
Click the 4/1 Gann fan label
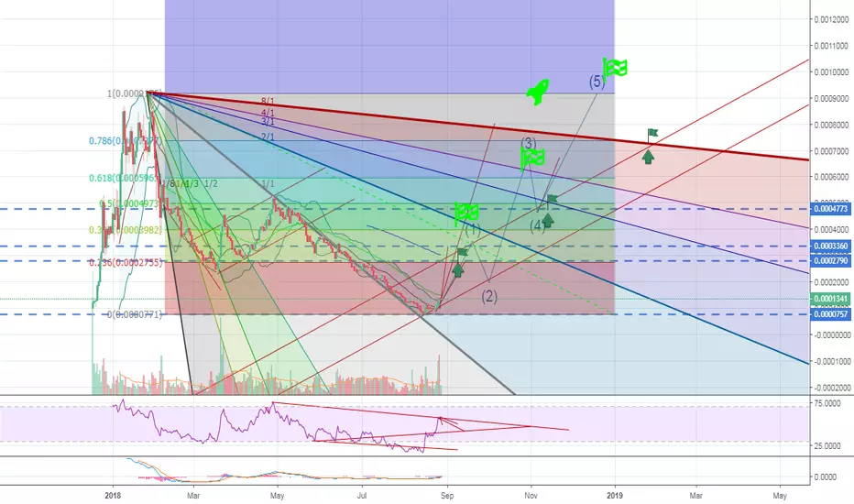(268, 114)
